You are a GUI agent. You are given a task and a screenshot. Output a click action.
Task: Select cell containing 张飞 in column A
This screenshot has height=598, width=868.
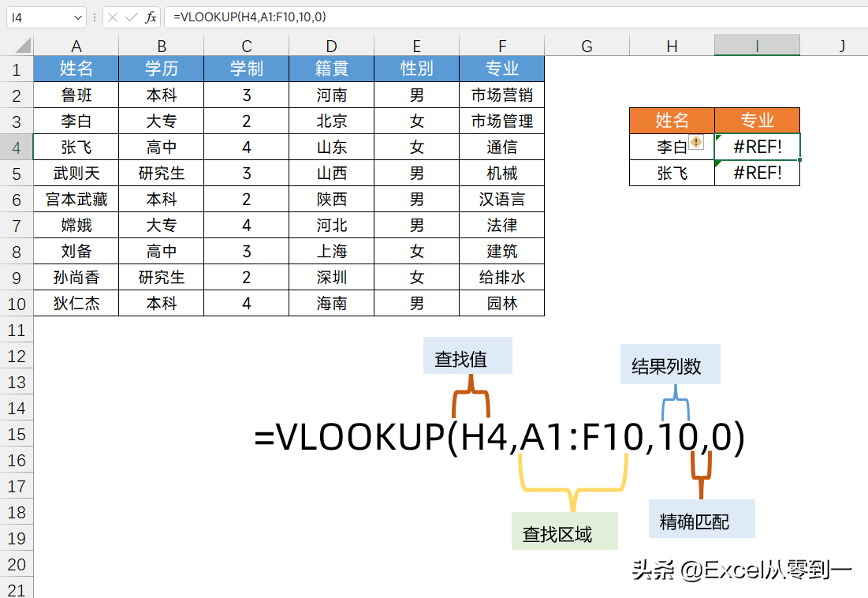(76, 147)
